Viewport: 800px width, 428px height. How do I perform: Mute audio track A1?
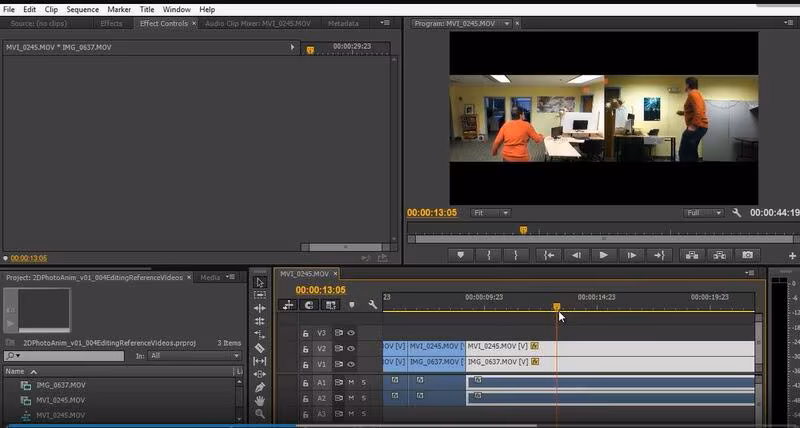(x=351, y=382)
